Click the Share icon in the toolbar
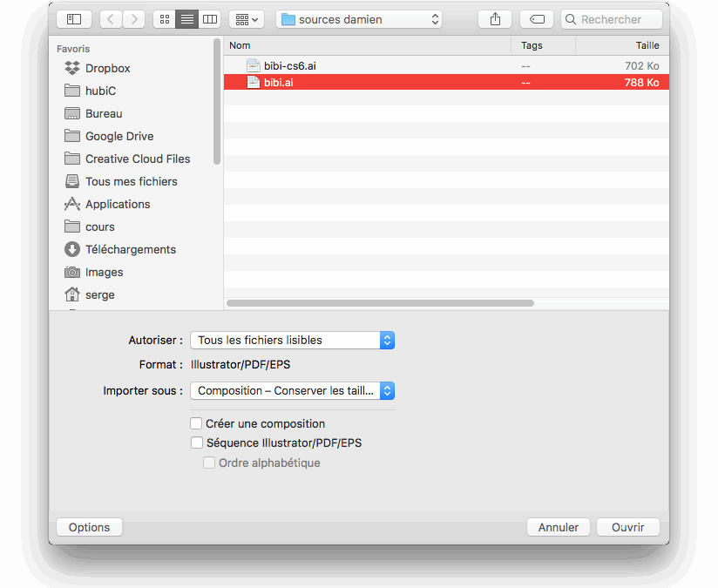 (496, 19)
